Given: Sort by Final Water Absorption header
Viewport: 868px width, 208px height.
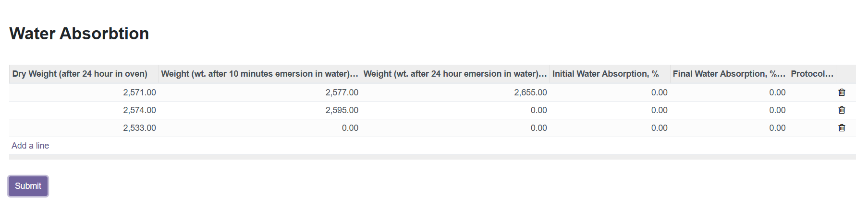Looking at the screenshot, I should [729, 74].
